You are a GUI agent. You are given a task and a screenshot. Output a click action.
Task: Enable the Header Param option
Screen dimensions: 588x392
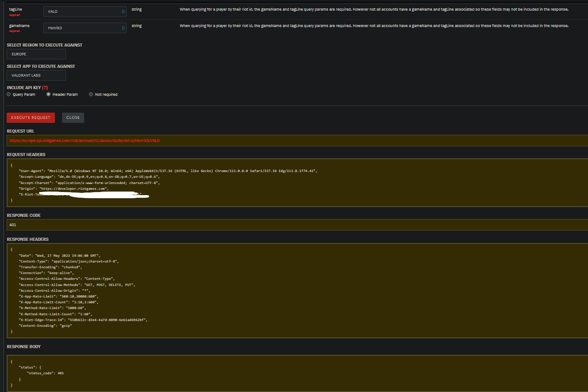(48, 94)
